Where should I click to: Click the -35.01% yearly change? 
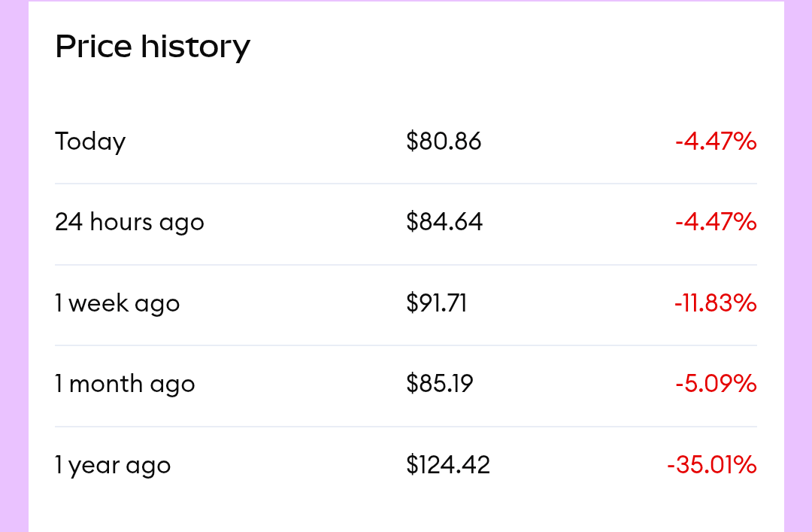(x=711, y=465)
